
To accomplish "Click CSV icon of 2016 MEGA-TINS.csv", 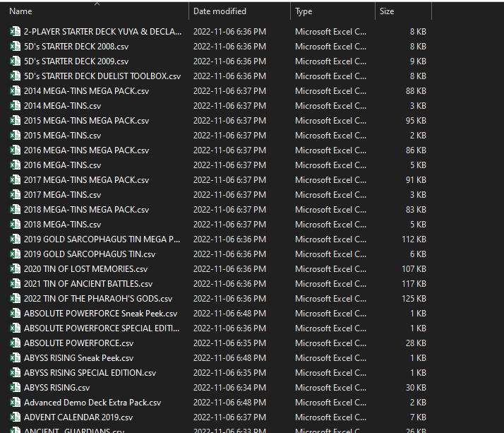I will pos(15,165).
